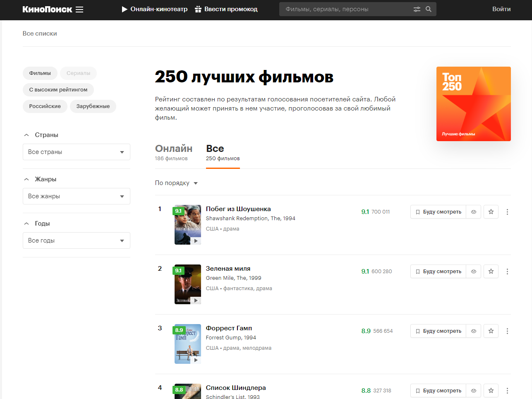This screenshot has height=399, width=532.
Task: Toggle the Зарубежные filter chip
Action: click(x=93, y=106)
